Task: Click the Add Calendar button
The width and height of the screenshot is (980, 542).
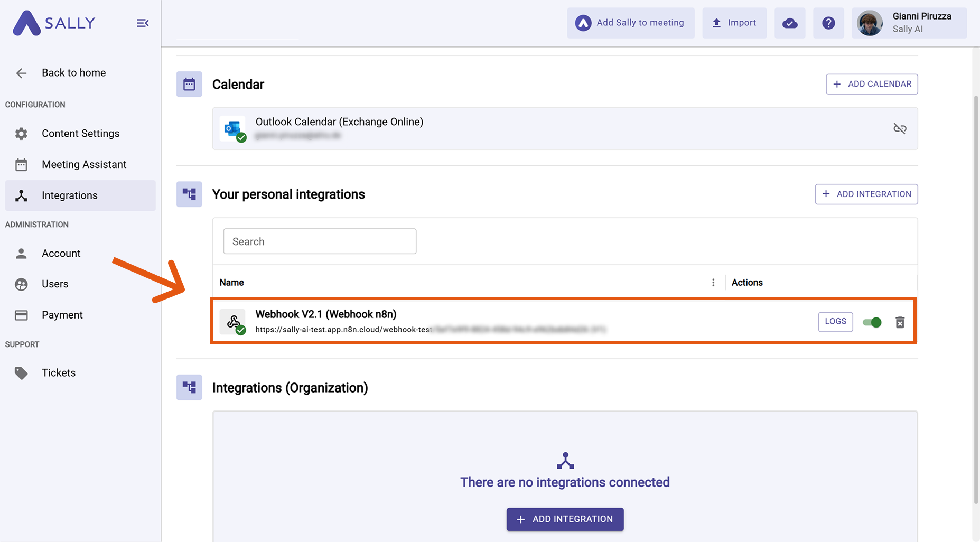Action: [872, 84]
